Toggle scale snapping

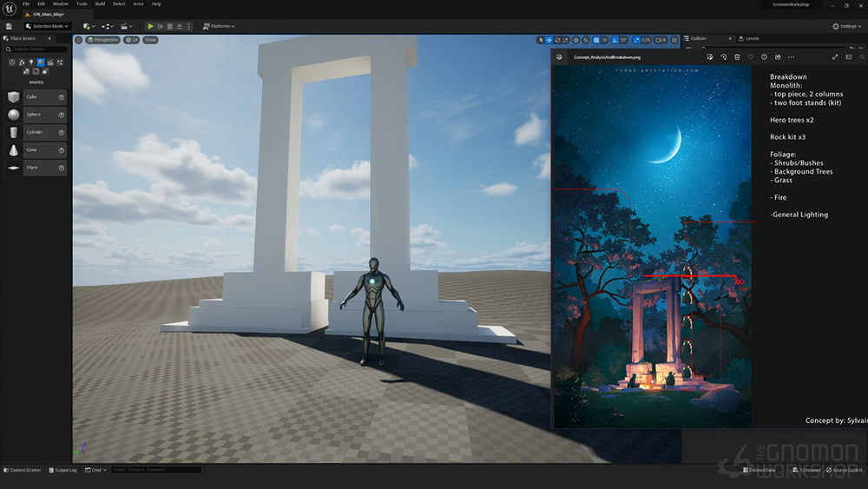[636, 40]
